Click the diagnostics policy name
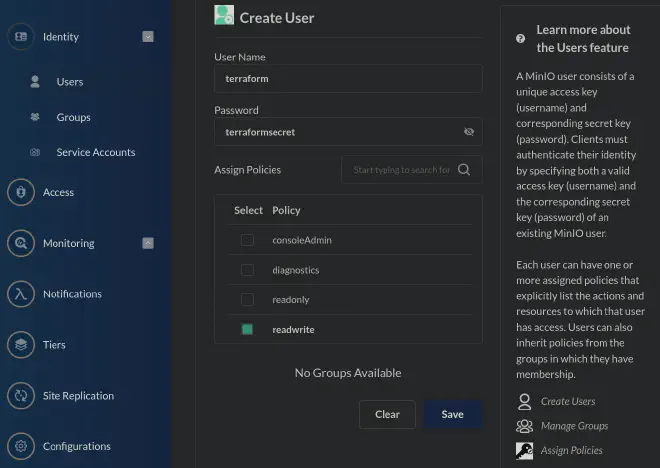 point(295,270)
